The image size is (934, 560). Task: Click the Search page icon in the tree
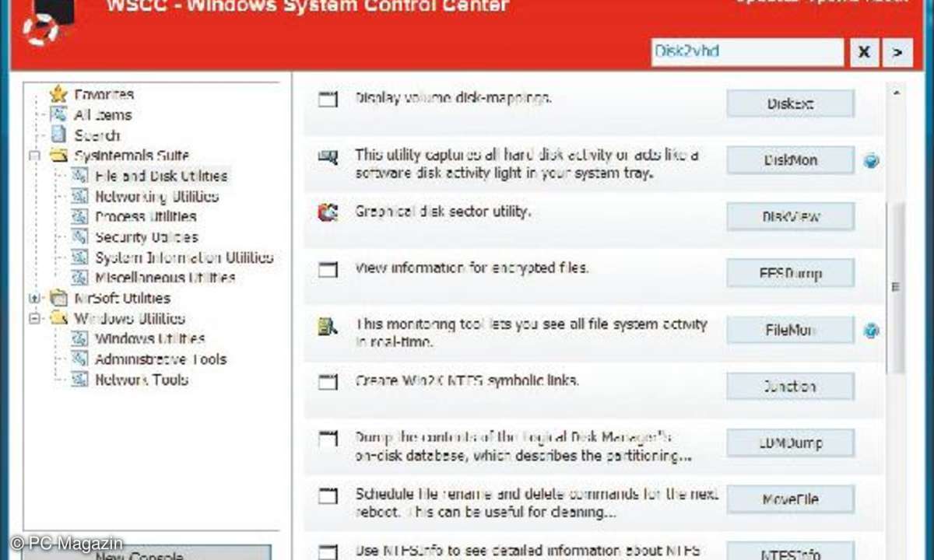pos(58,135)
